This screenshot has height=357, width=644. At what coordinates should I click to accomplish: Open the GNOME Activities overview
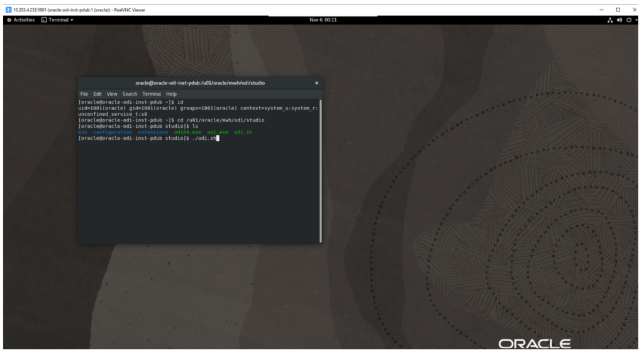tap(21, 20)
